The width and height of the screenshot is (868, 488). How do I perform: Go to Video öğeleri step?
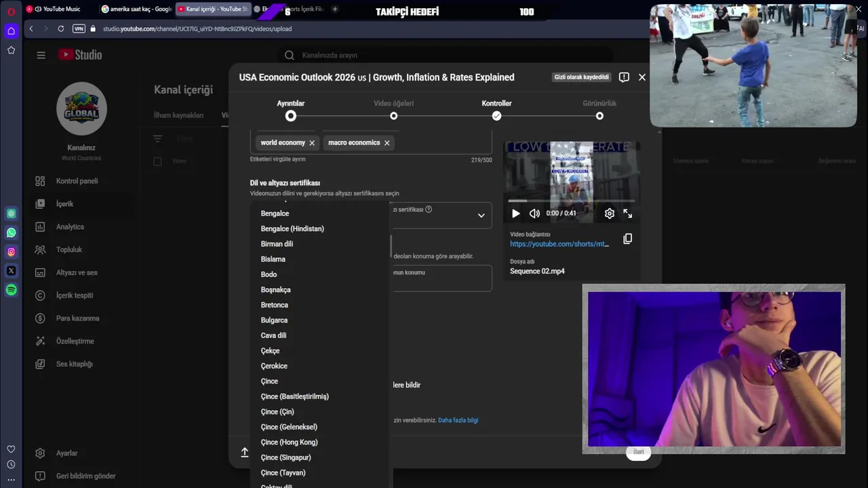pos(393,110)
